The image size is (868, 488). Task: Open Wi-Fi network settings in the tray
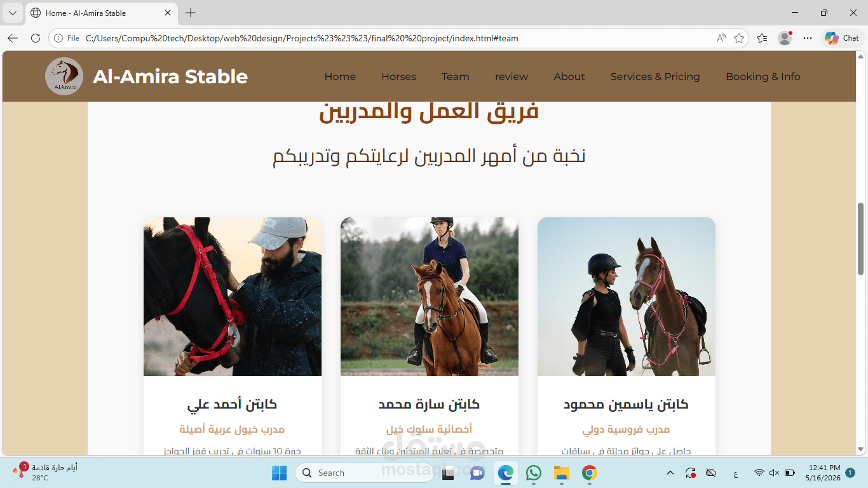point(759,473)
